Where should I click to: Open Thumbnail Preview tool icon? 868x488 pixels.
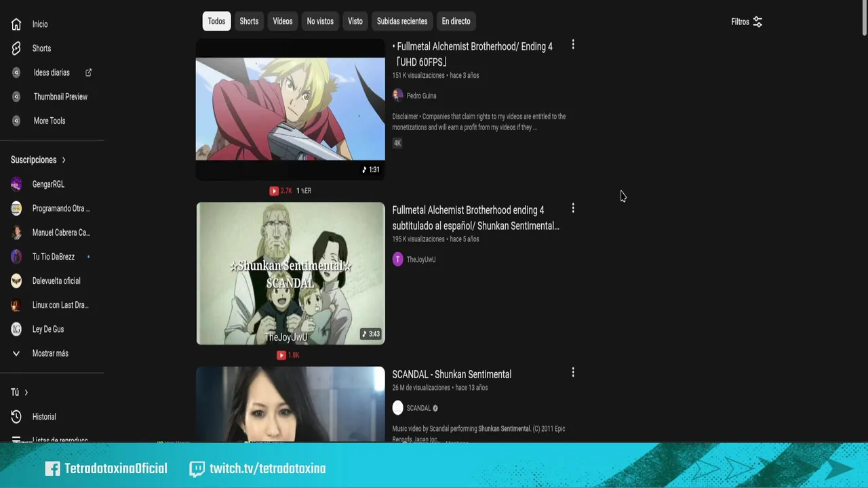coord(16,97)
